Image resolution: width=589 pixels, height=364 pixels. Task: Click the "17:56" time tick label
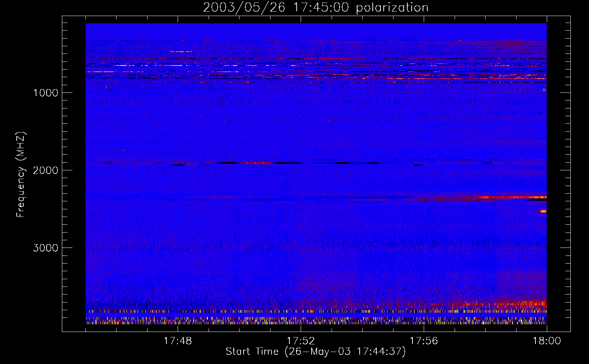[424, 341]
